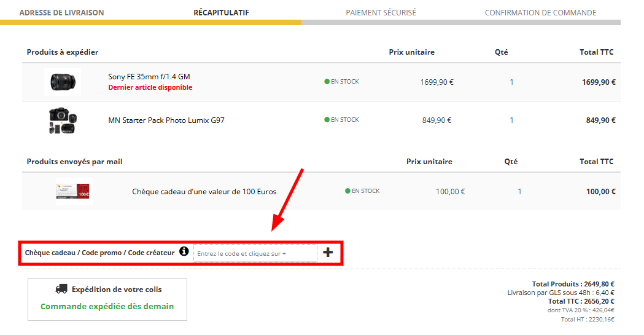
Task: Click the info icon beside Code créateur
Action: 184,252
